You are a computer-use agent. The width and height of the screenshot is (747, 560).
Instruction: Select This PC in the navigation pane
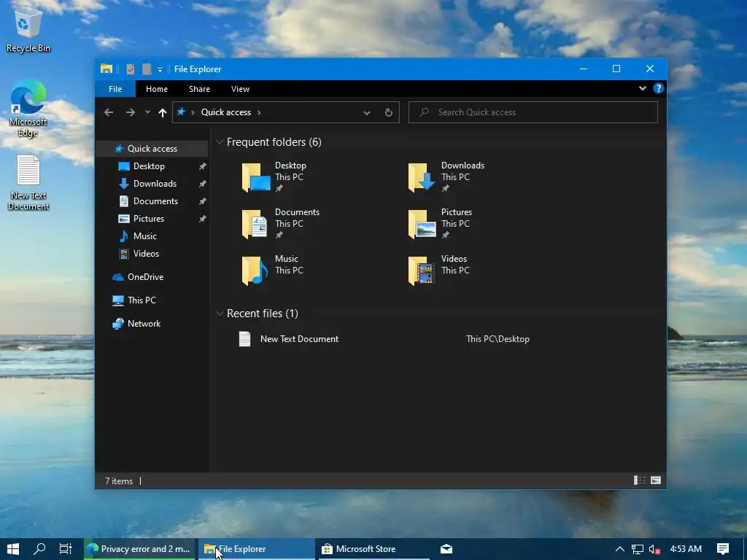[142, 300]
